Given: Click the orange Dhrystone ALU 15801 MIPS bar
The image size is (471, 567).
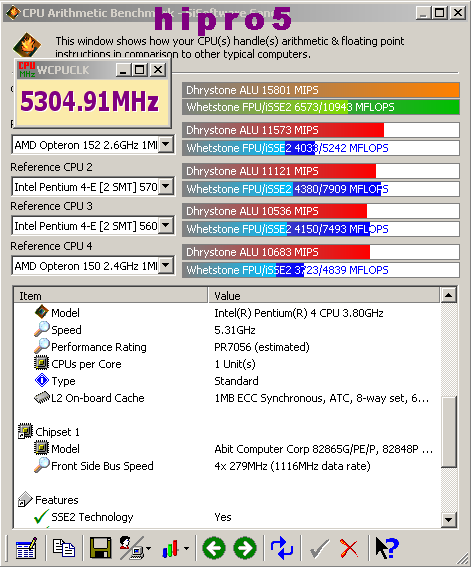Looking at the screenshot, I should click(x=321, y=90).
